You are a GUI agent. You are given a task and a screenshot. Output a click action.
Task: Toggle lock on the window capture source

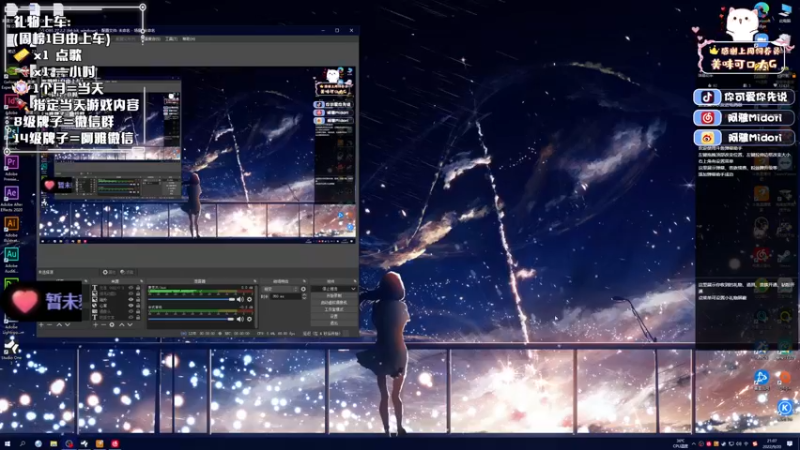pyautogui.click(x=138, y=311)
